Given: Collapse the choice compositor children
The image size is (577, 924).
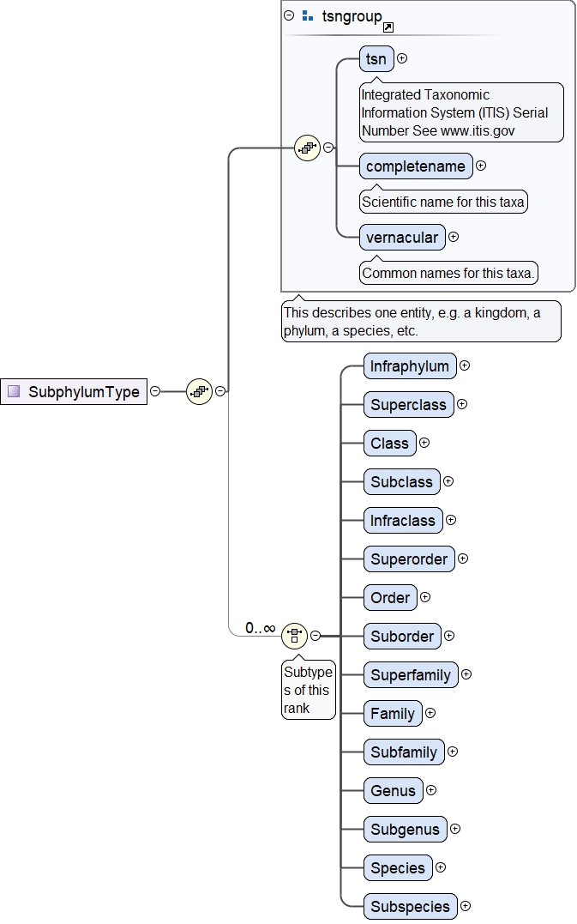Looking at the screenshot, I should point(316,636).
